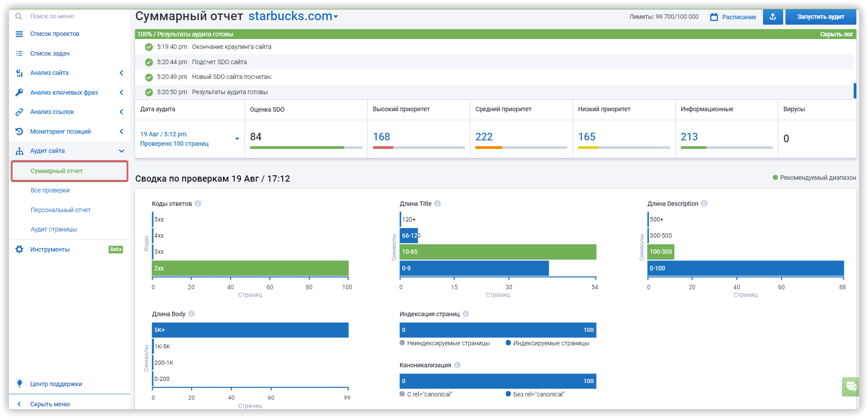Click the search magnifier icon in menu
Viewport: 868px width, 418px height.
tap(19, 16)
